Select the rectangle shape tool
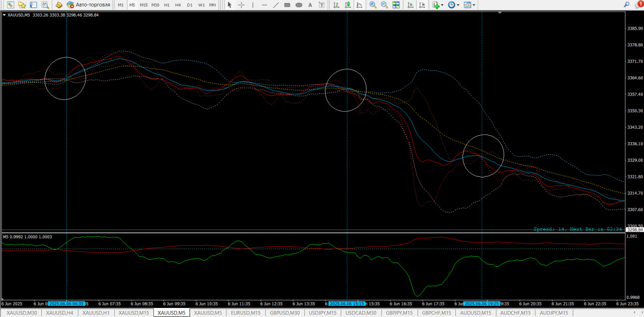644x317 pixels. (287, 5)
